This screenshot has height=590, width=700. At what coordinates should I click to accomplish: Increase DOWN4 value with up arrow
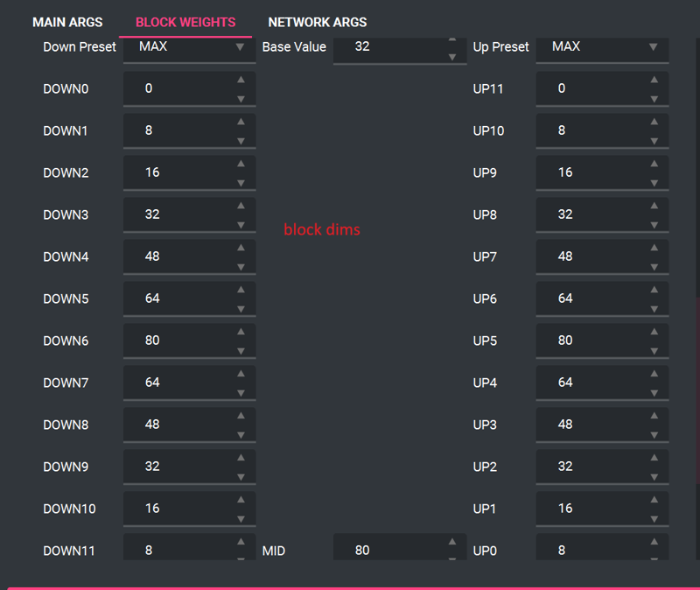click(x=241, y=248)
